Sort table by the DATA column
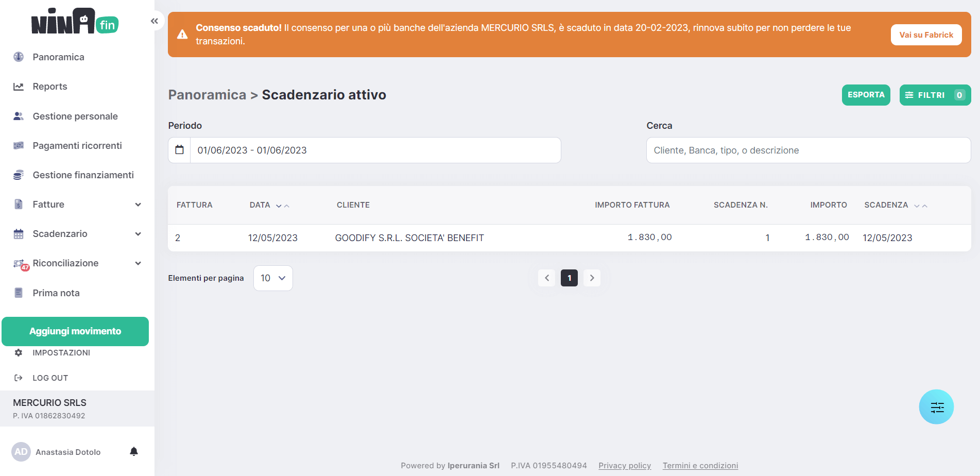980x476 pixels. pyautogui.click(x=282, y=206)
